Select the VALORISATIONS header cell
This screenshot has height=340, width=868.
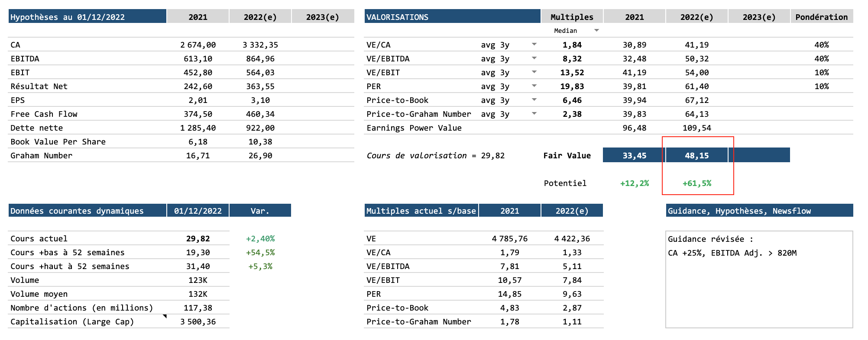click(x=452, y=17)
